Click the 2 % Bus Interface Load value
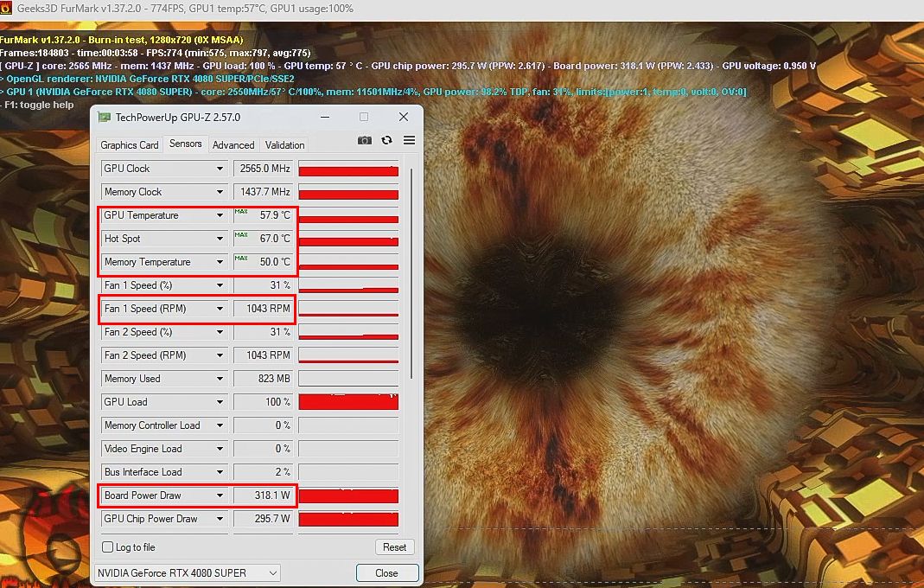924x588 pixels. pos(263,472)
